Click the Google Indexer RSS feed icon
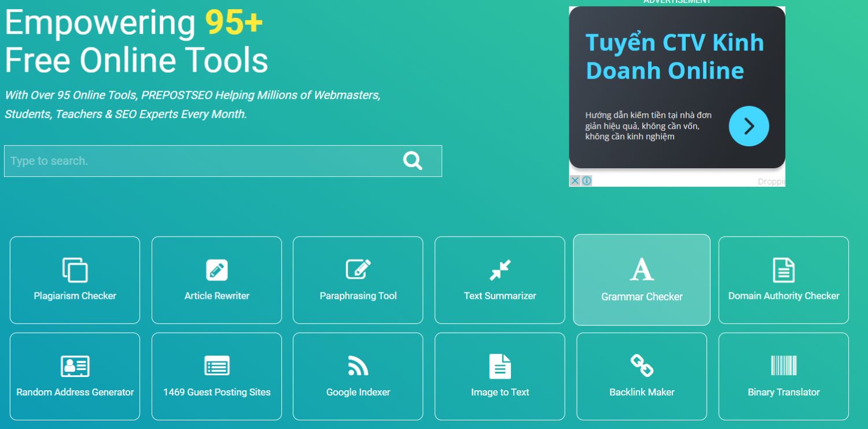This screenshot has height=429, width=868. 358,366
